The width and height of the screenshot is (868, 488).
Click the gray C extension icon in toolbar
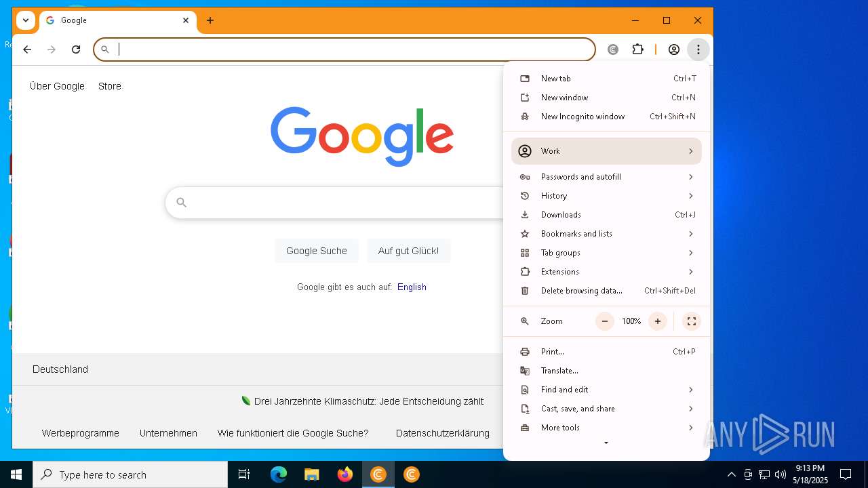click(613, 49)
